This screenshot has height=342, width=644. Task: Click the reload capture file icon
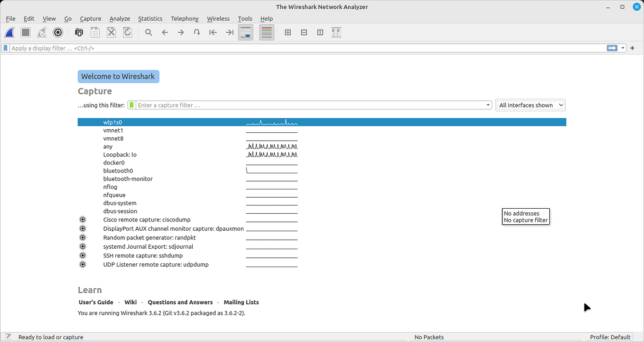[x=127, y=32]
